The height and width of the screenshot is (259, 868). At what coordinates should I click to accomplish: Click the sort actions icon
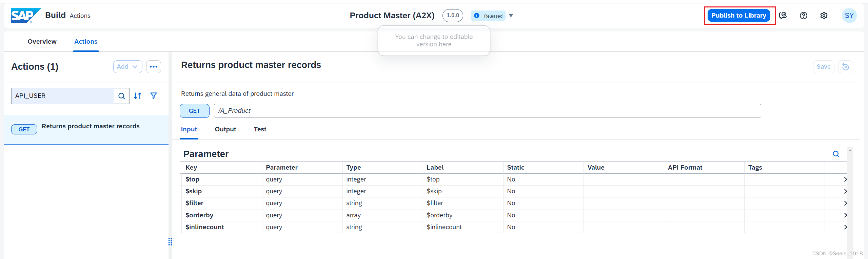pos(138,96)
